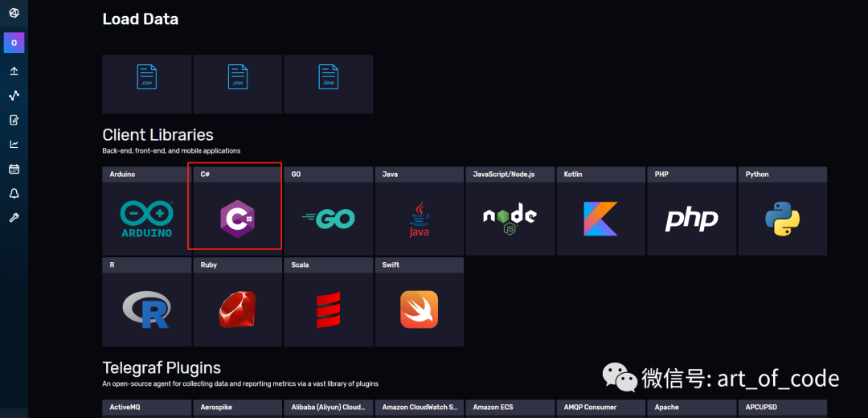
Task: Open Settings wrench in the sidebar
Action: [x=14, y=218]
